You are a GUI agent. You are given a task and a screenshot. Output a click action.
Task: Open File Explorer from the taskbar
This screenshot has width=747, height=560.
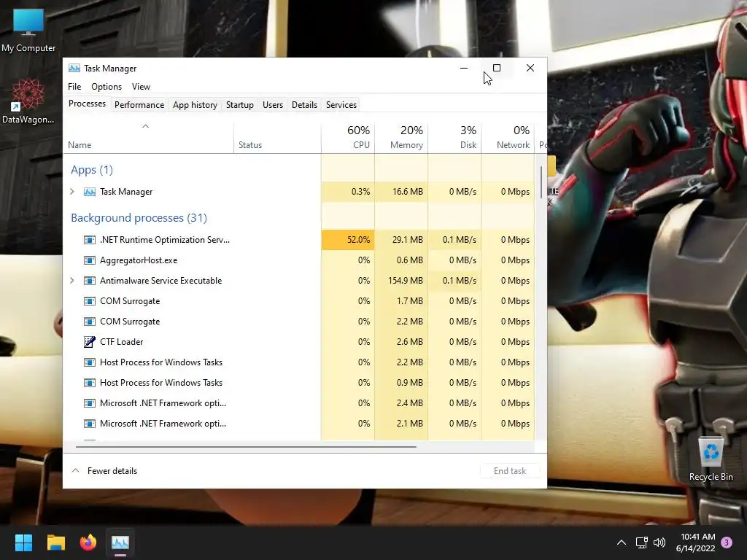point(55,542)
